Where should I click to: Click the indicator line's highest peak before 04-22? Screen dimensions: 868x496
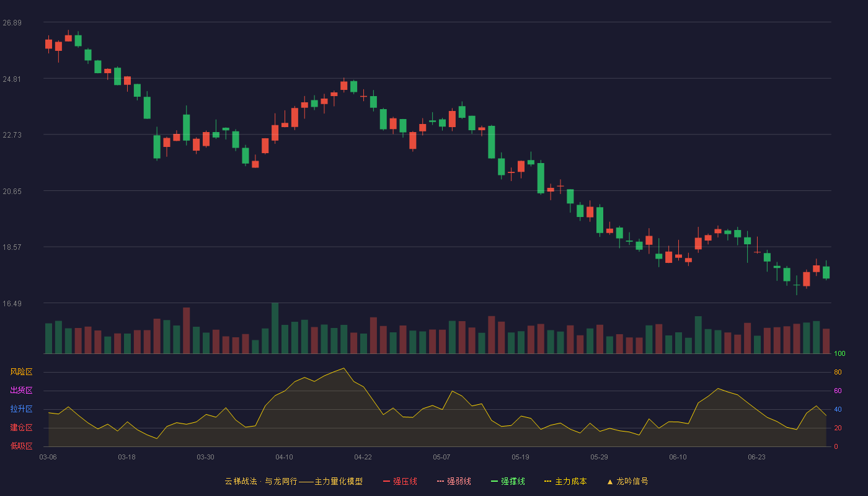pos(343,368)
